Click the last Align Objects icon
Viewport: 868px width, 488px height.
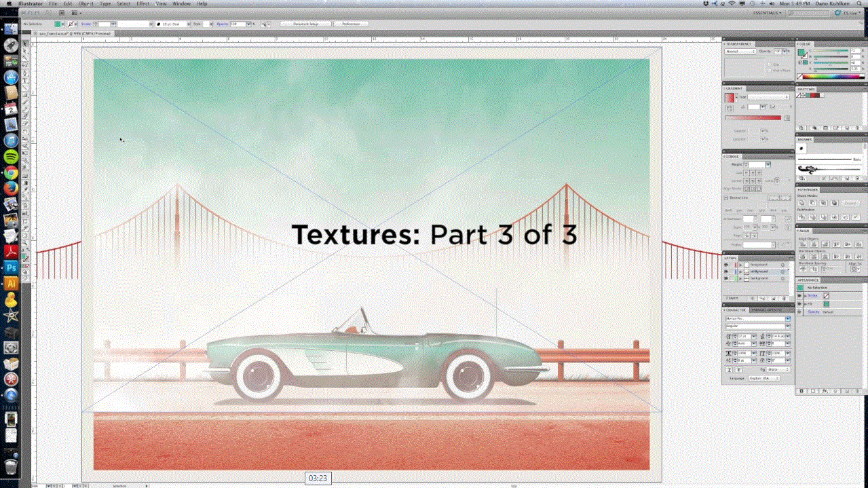[858, 244]
